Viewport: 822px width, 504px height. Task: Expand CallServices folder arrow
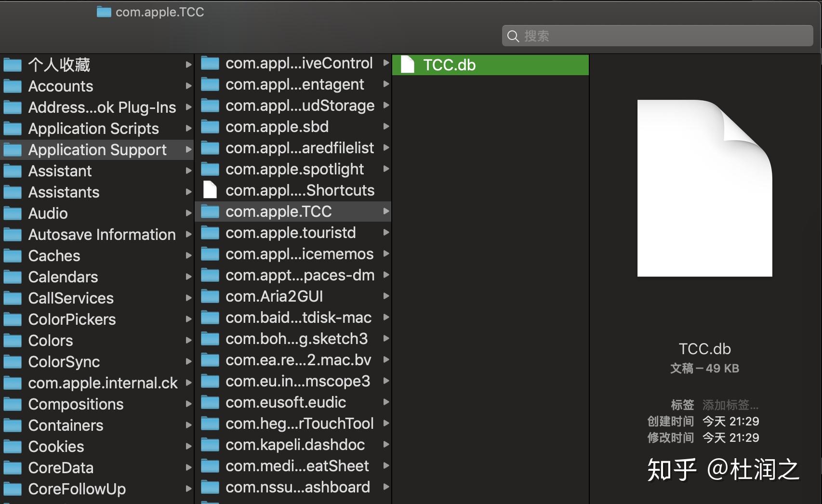coord(188,298)
